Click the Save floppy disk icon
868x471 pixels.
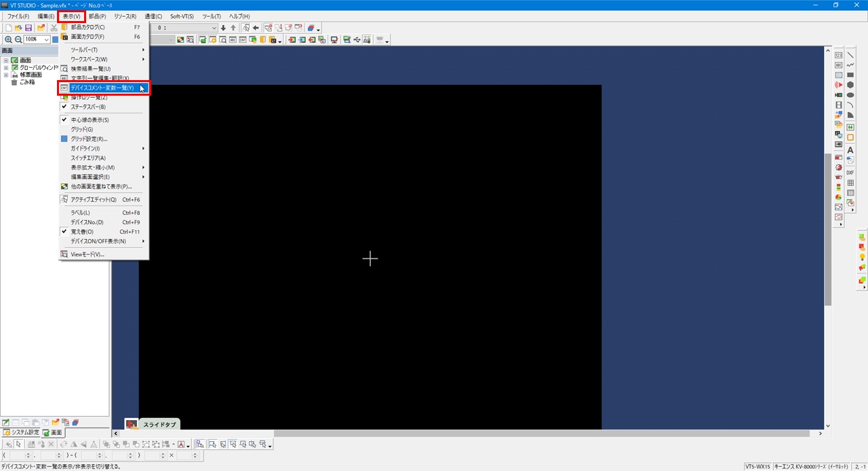pyautogui.click(x=28, y=28)
